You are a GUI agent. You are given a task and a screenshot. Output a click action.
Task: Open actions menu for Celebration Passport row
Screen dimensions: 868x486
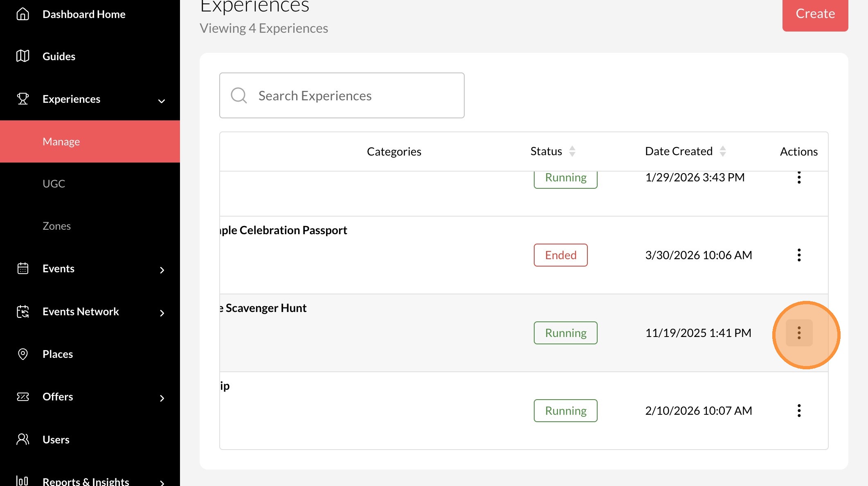[799, 255]
